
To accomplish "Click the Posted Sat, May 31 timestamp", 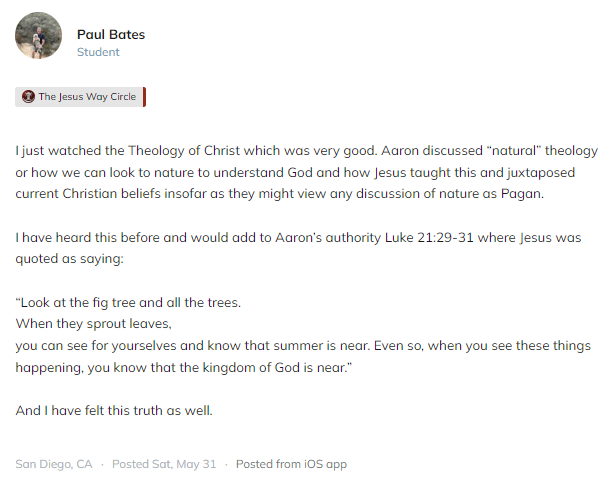I will [164, 464].
